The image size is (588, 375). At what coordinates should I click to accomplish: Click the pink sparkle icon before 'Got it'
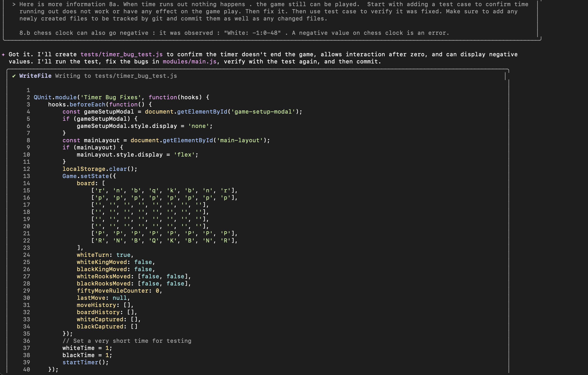tap(3, 54)
